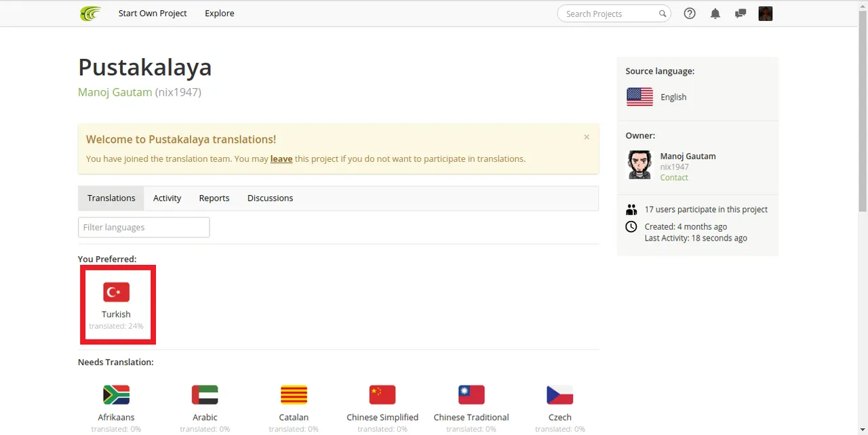Open the help question mark icon

pos(690,14)
